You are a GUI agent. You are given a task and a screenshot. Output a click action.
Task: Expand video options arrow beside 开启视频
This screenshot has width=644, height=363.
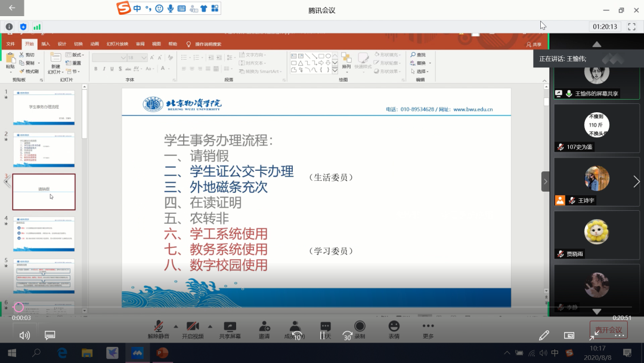[x=210, y=326]
